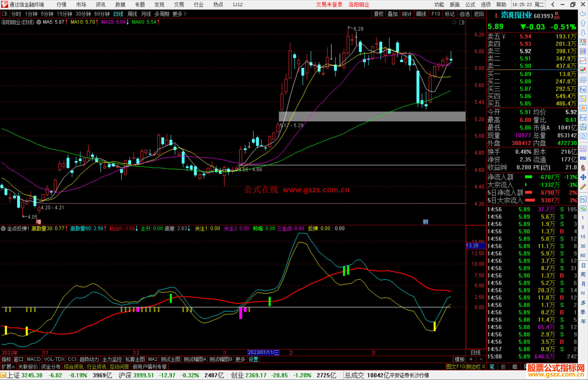The height and width of the screenshot is (380, 588).
Task: Click the RSI indicator icon
Action: (x=583, y=158)
